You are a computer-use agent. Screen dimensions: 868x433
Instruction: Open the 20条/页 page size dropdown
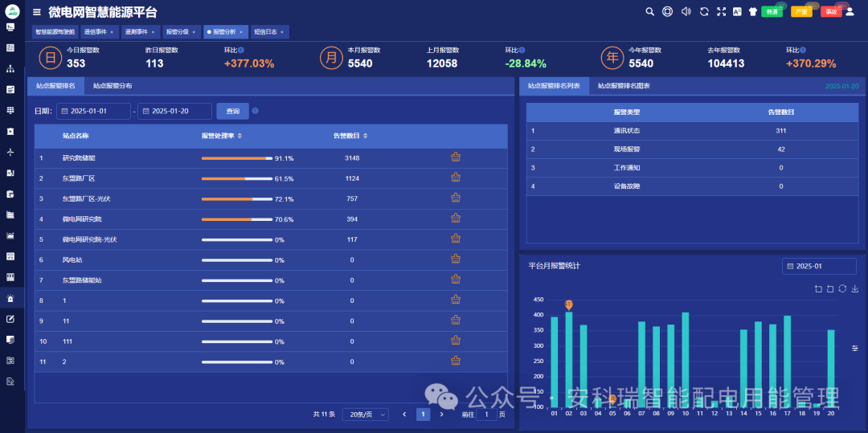tap(366, 415)
